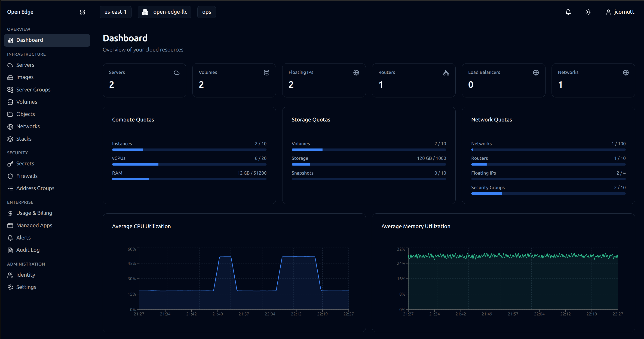644x339 pixels.
Task: Click the Instances quota progress bar
Action: [189, 149]
